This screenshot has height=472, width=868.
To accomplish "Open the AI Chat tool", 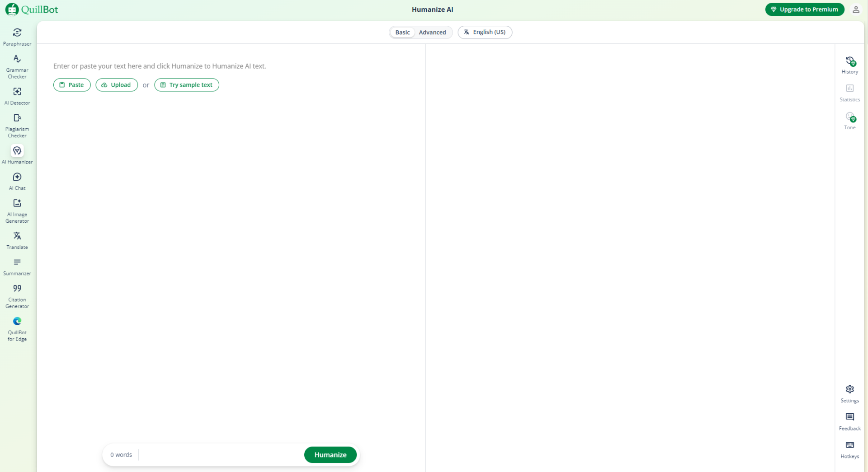I will (17, 181).
